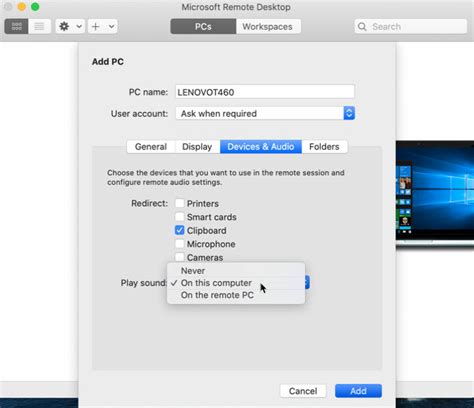
Task: Click the plus add button
Action: 96,26
